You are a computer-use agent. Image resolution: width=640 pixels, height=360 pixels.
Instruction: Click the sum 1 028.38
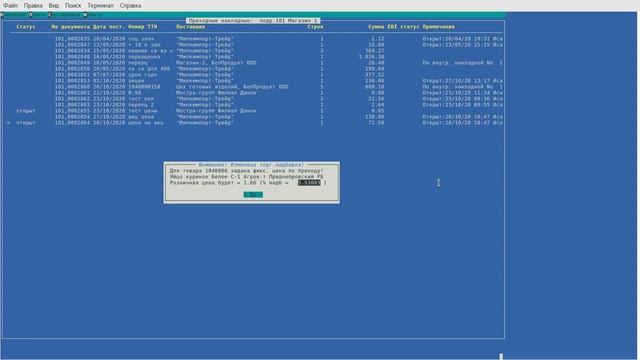pyautogui.click(x=371, y=57)
